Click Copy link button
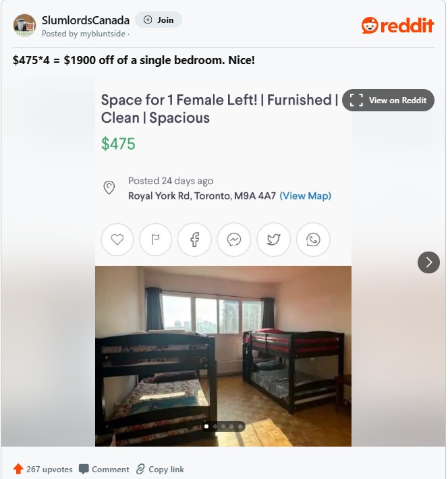This screenshot has height=479, width=448. coord(160,470)
